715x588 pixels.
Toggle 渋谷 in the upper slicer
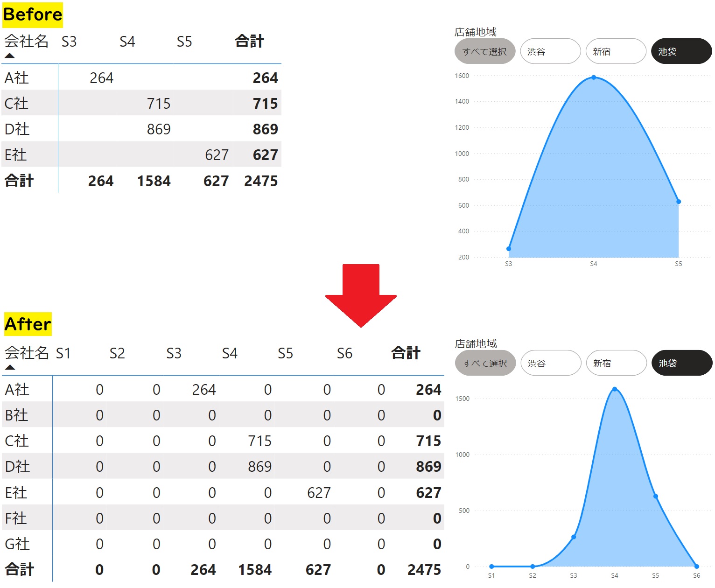(550, 51)
